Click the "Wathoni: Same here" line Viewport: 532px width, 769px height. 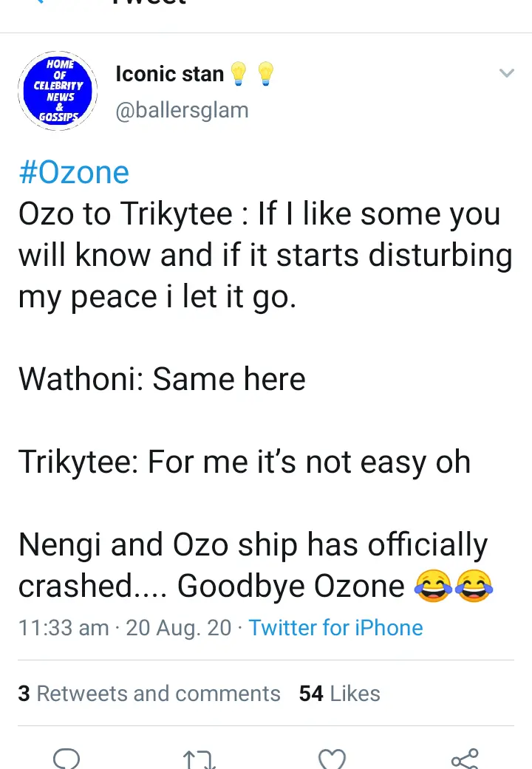(162, 380)
